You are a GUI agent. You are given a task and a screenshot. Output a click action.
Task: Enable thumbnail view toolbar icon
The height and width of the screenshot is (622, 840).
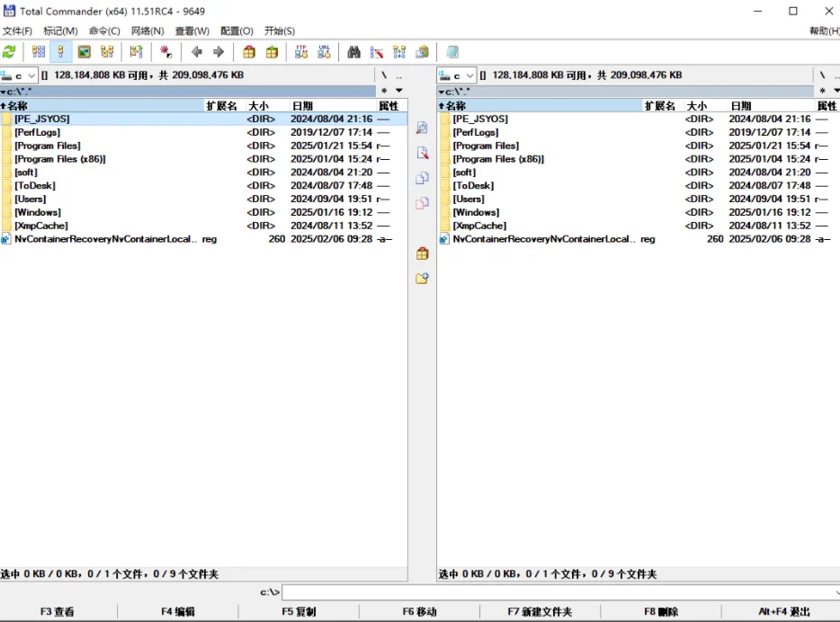[x=85, y=52]
